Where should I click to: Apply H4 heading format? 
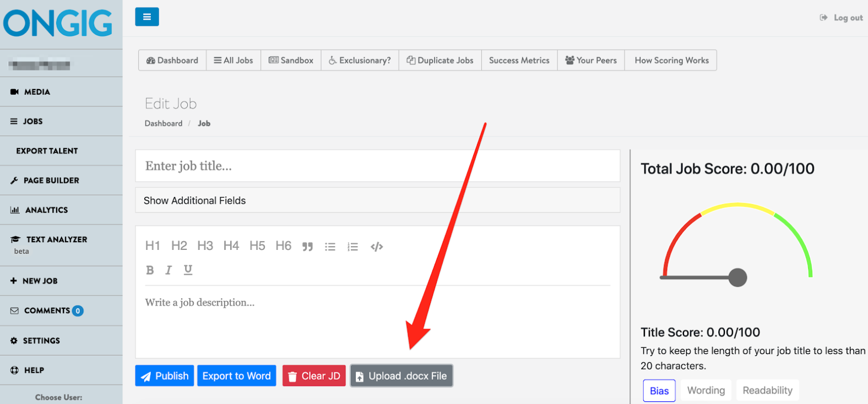(231, 245)
